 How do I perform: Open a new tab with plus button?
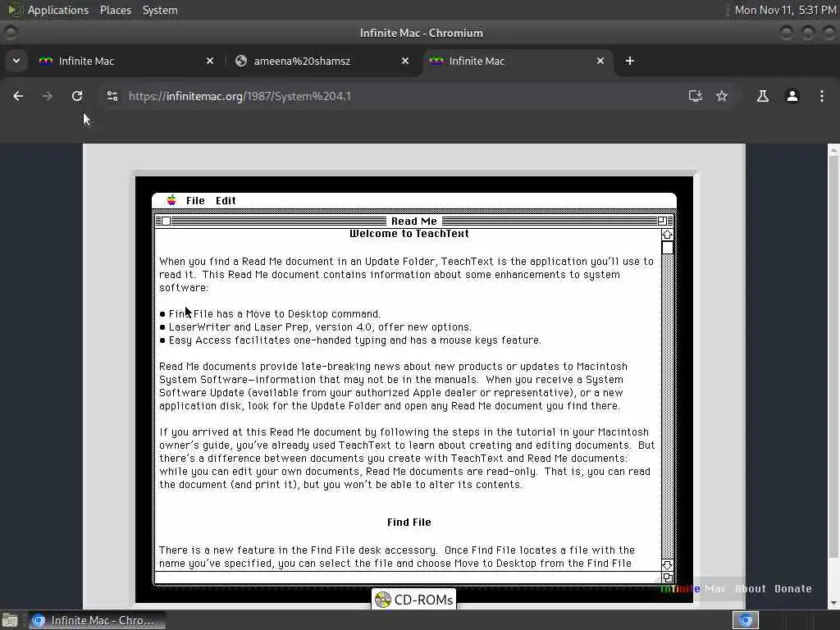click(630, 61)
